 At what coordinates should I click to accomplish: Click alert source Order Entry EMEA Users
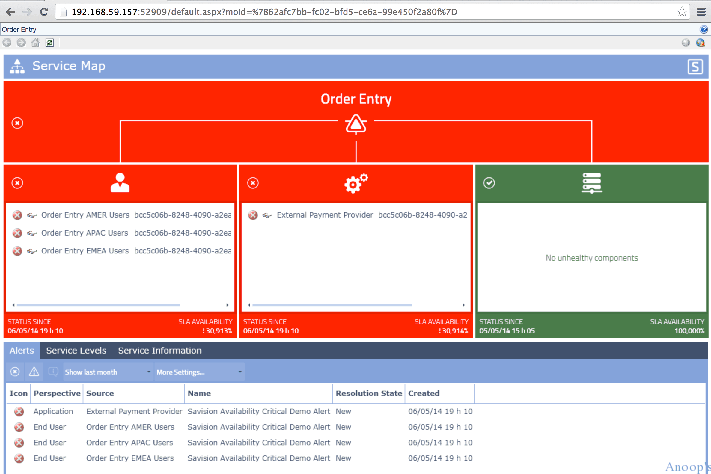pyautogui.click(x=130, y=459)
